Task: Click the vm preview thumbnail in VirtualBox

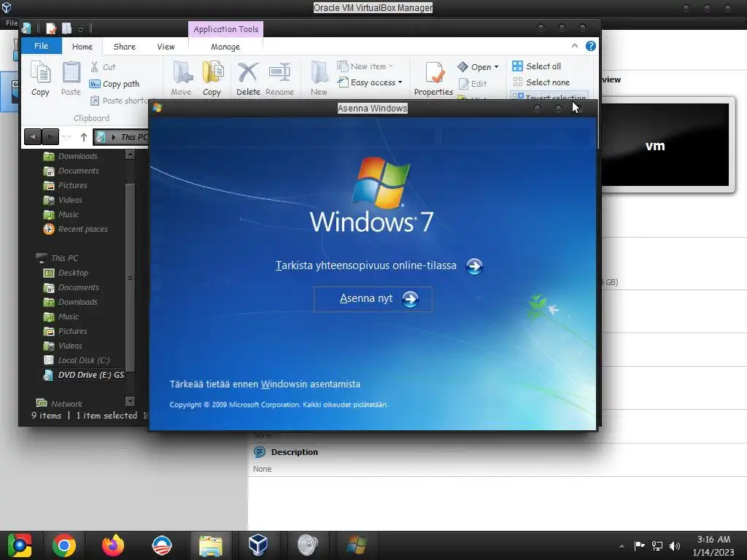Action: (665, 145)
